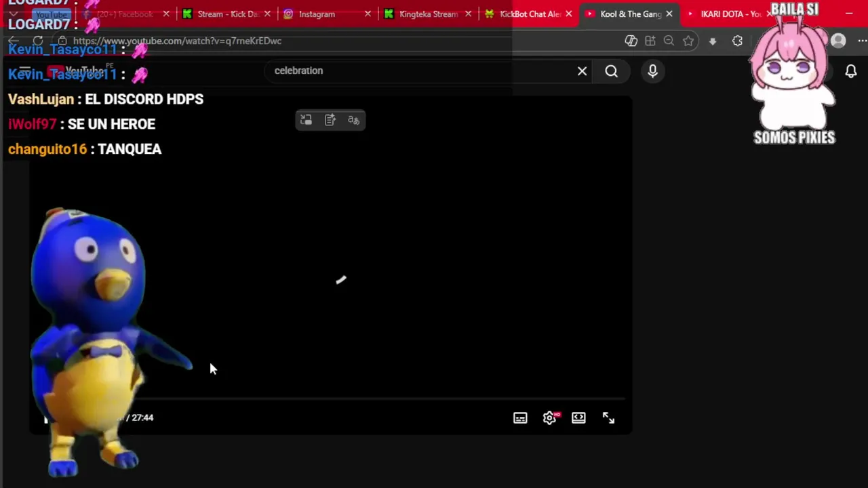Close the KickBot Chat Alerts tab
Viewport: 868px width, 488px height.
tap(568, 14)
